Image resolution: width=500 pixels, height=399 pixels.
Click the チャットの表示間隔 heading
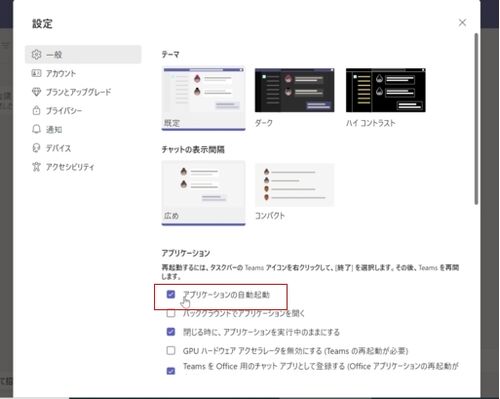tap(193, 149)
